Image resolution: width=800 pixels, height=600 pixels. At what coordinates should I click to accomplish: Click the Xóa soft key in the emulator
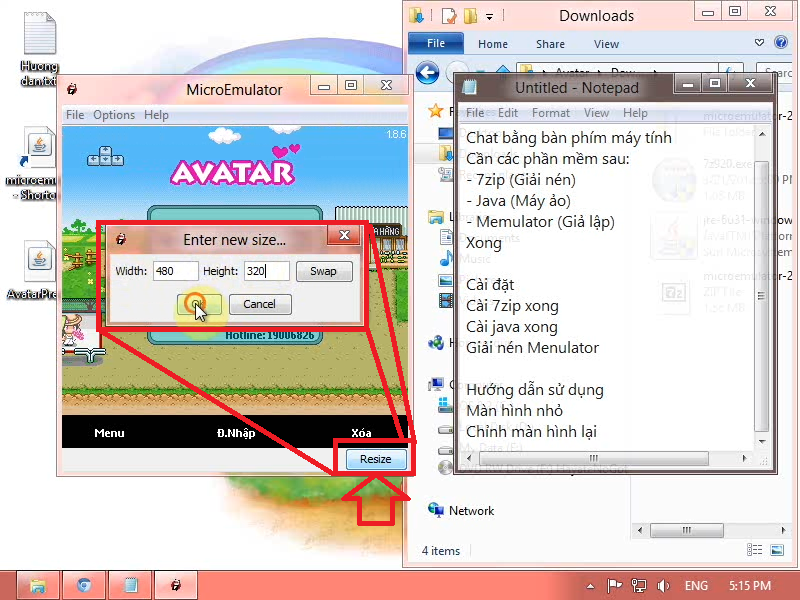(x=361, y=433)
